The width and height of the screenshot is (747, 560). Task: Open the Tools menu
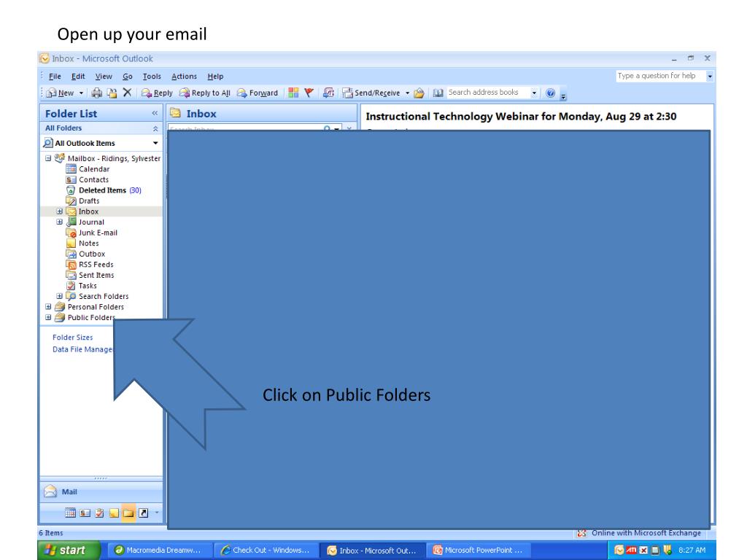coord(152,76)
